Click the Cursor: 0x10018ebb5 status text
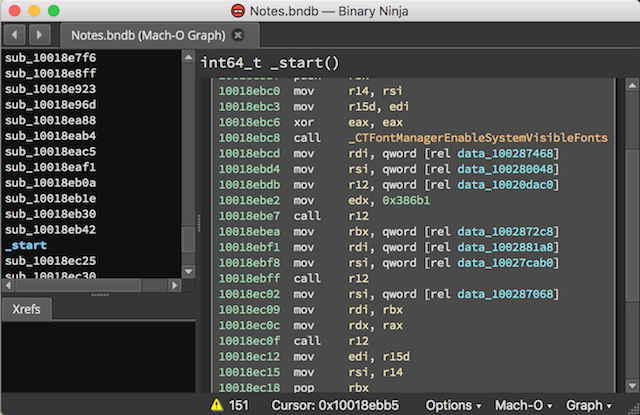Viewport: 640px width, 415px height. pyautogui.click(x=335, y=405)
